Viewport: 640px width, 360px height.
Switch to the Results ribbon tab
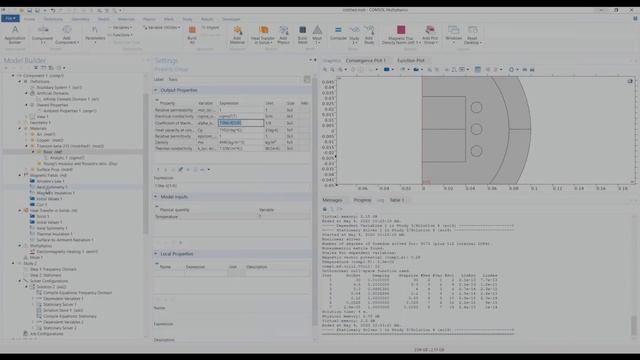coord(207,19)
